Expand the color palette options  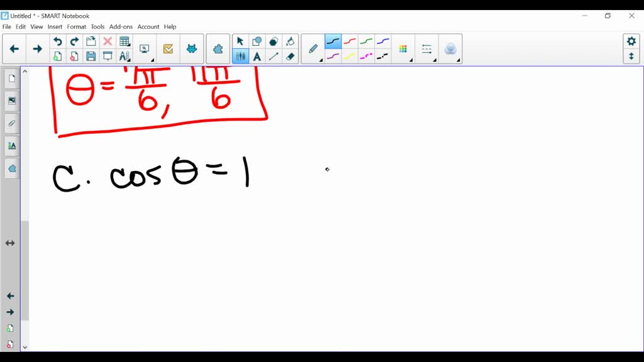[x=411, y=61]
